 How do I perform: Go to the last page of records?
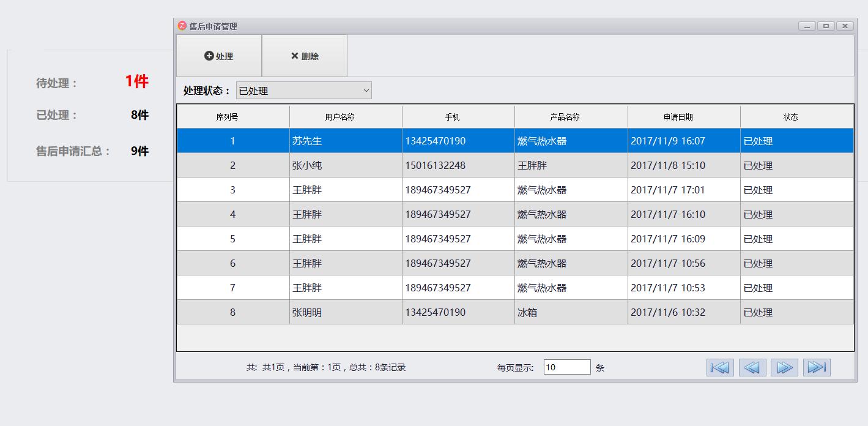(x=817, y=367)
